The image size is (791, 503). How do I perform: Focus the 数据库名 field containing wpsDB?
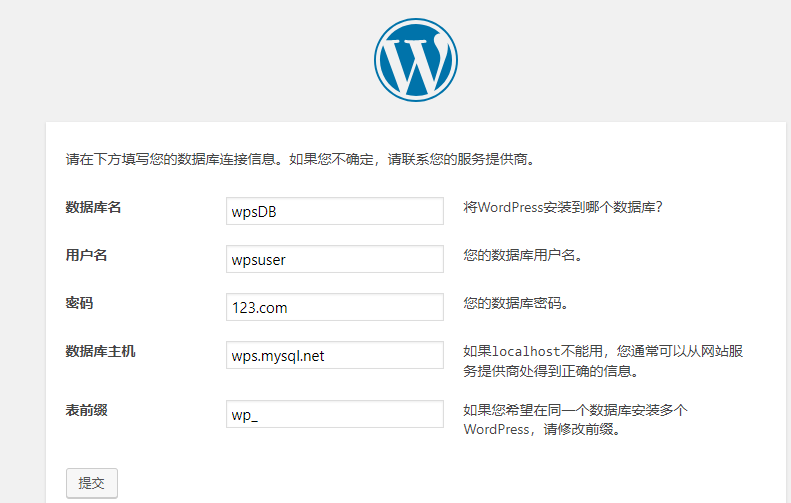(335, 211)
